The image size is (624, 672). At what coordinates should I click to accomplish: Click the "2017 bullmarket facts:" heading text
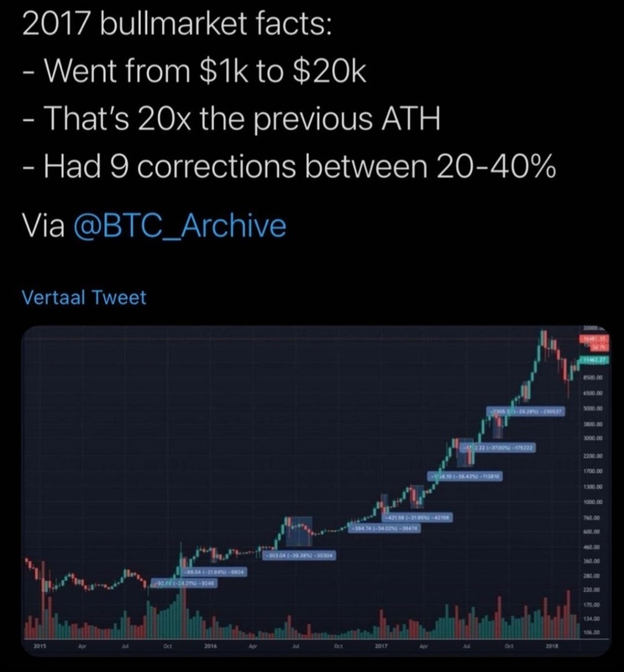(x=177, y=25)
